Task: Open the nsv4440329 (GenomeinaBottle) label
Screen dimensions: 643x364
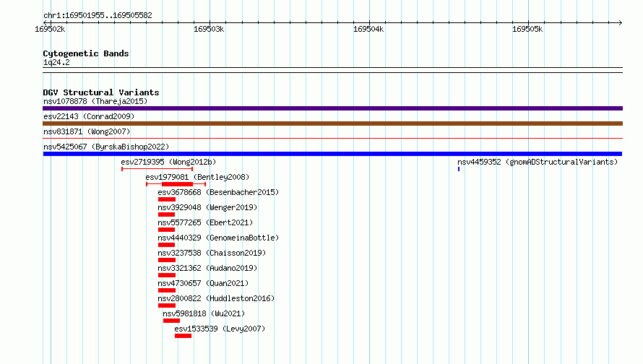Action: coord(218,238)
